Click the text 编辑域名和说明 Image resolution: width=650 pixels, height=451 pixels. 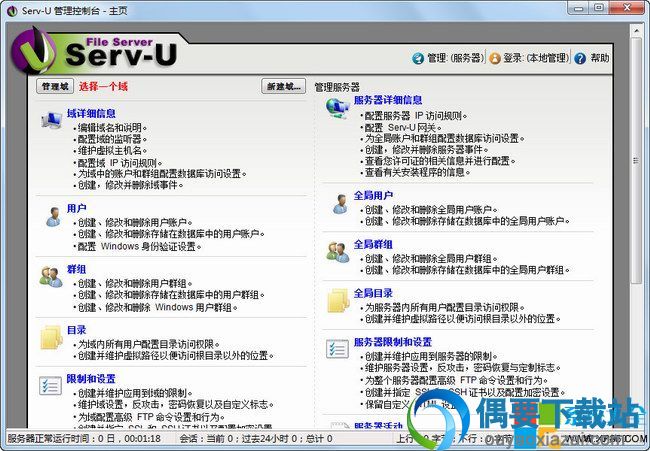pyautogui.click(x=110, y=128)
